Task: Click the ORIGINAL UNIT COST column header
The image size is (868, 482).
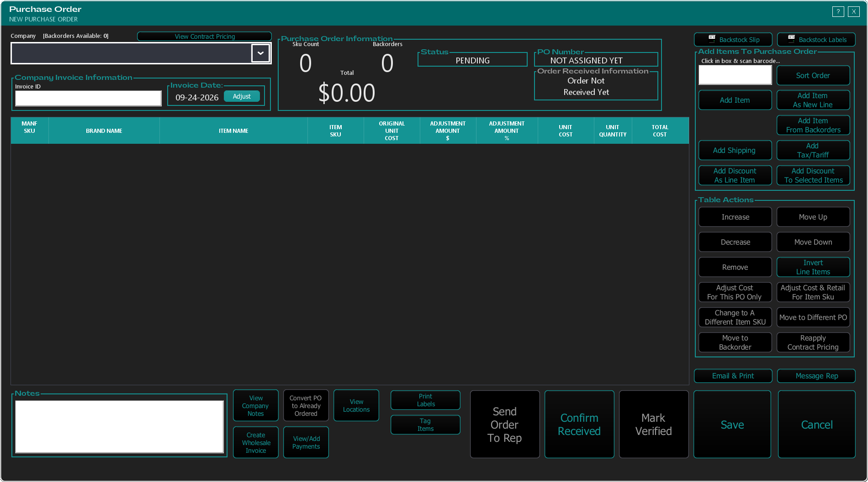Action: pos(392,131)
